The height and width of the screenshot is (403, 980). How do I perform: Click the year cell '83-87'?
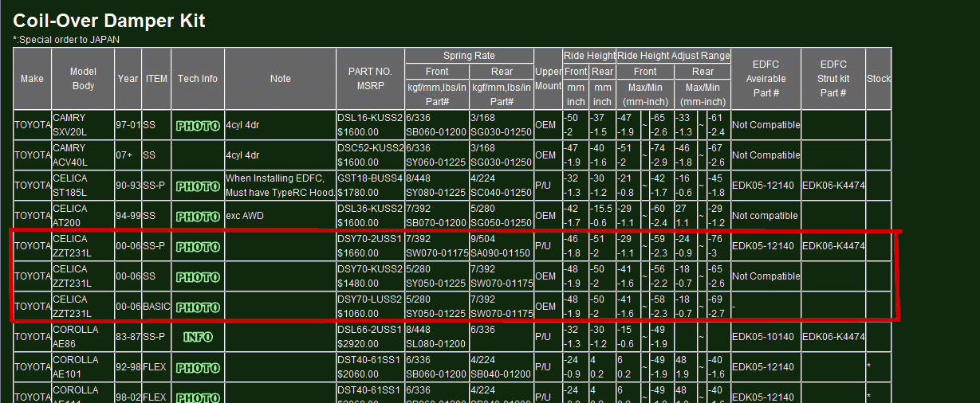coord(128,337)
